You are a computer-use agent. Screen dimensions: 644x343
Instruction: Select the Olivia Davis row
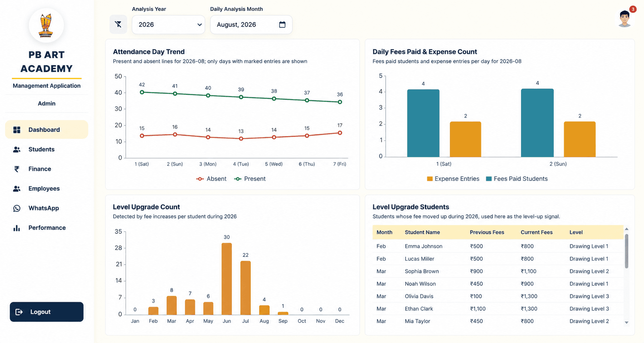(498, 296)
